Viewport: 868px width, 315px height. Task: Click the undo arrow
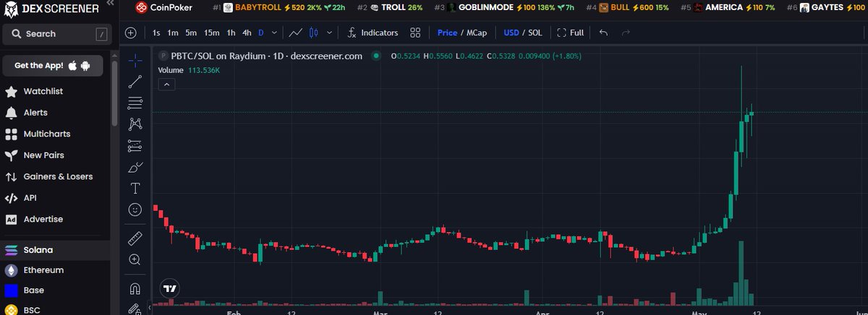tap(604, 33)
